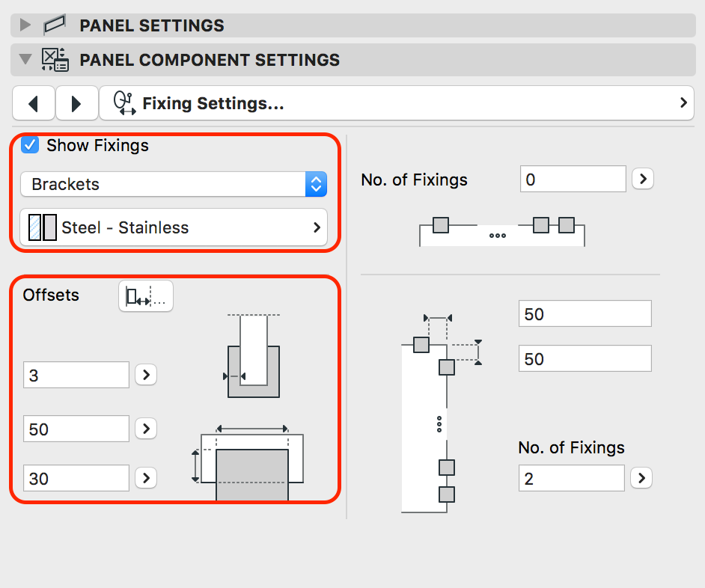The width and height of the screenshot is (705, 588).
Task: Click the Offsets anchor mode icon button
Action: 145,296
